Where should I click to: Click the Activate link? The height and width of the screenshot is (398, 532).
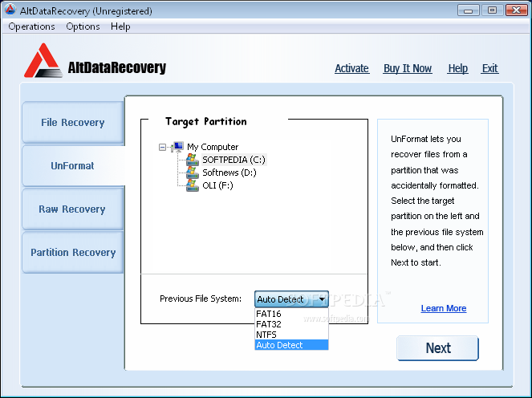(351, 68)
